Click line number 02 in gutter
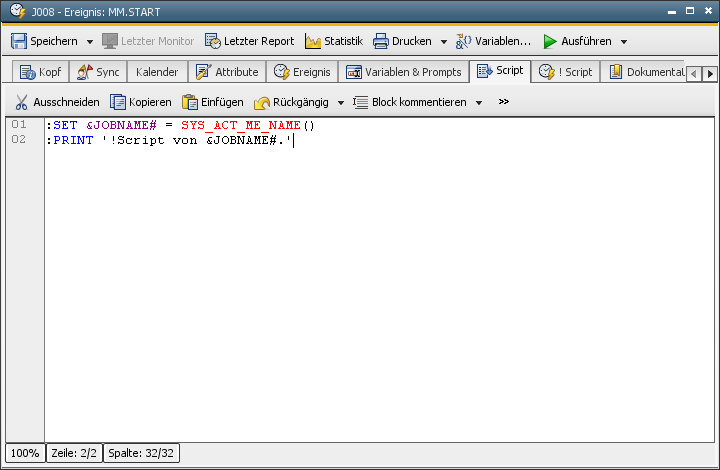The height and width of the screenshot is (470, 720). tap(19, 139)
